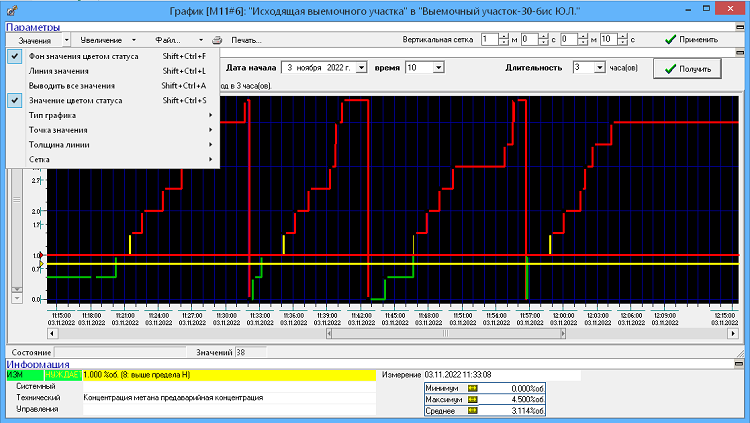
Task: Click the vertical scale slider thumb left of chart
Action: click(x=17, y=200)
